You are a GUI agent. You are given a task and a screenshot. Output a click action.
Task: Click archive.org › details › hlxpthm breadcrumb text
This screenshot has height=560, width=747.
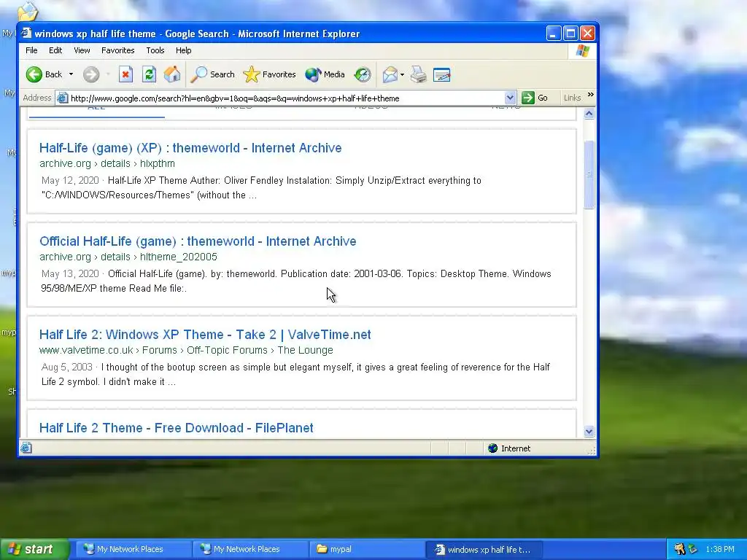107,163
